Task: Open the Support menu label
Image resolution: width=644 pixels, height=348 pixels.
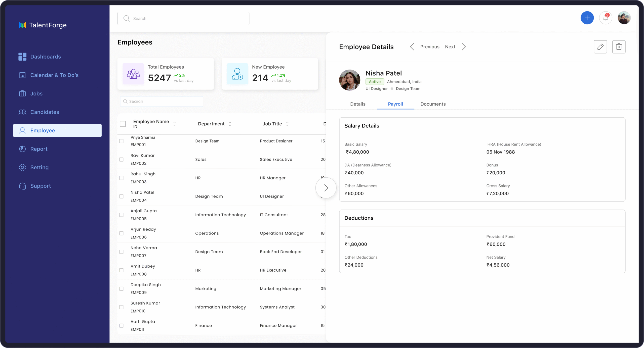Action: click(x=41, y=186)
